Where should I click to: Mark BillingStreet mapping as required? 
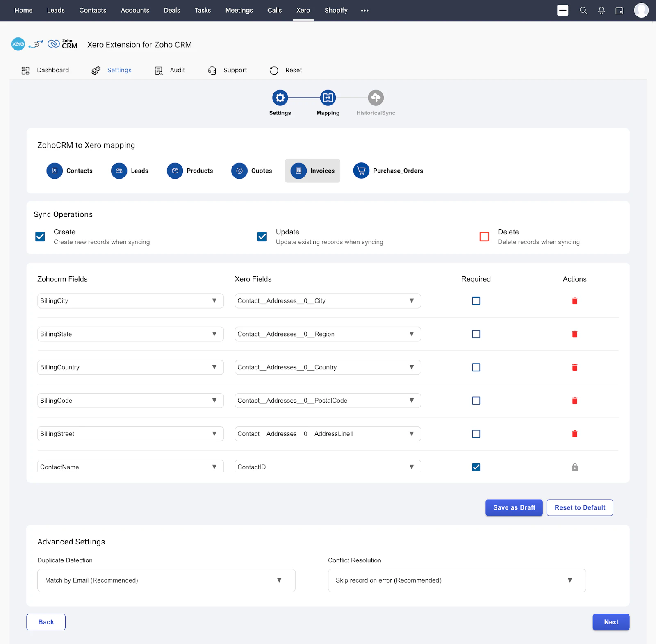(x=476, y=434)
